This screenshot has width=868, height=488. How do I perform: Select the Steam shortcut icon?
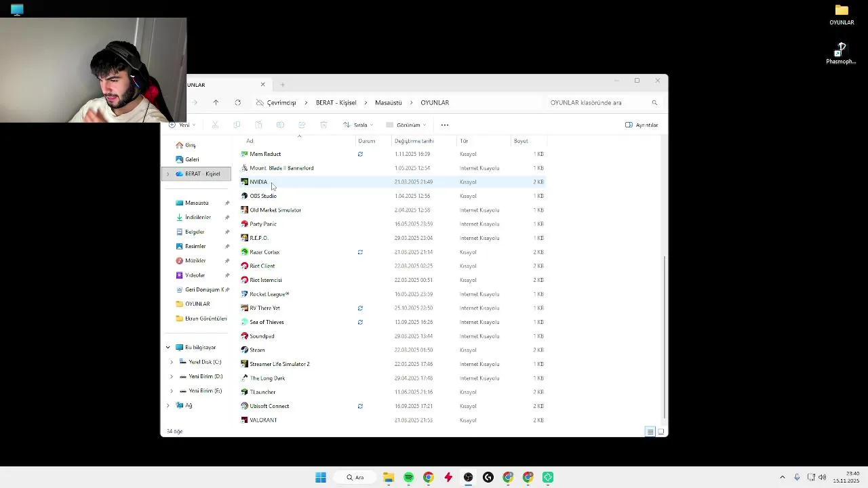click(245, 350)
